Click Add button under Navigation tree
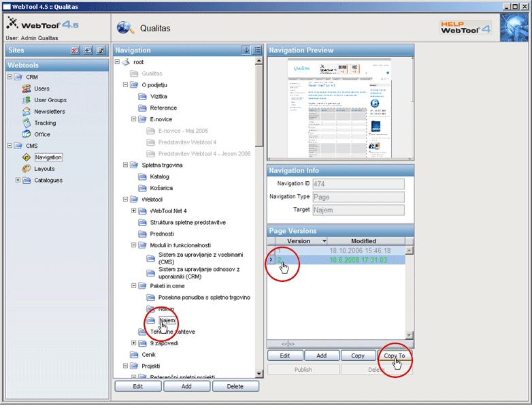Viewport: 532px width, 410px height. point(186,386)
